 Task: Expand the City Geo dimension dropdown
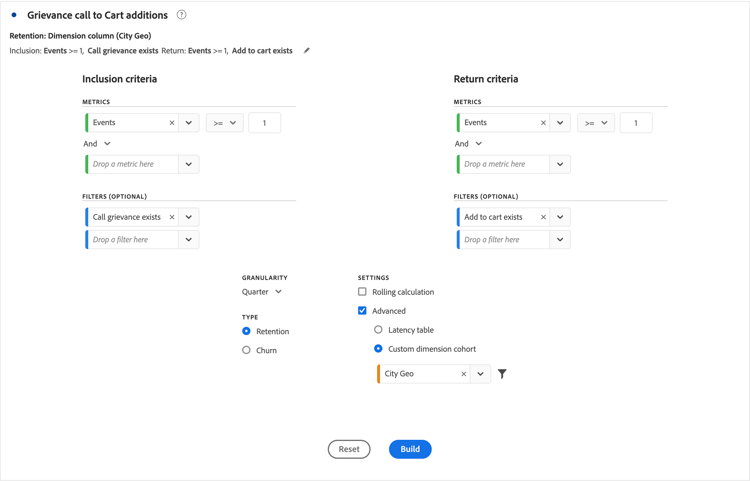tap(481, 374)
